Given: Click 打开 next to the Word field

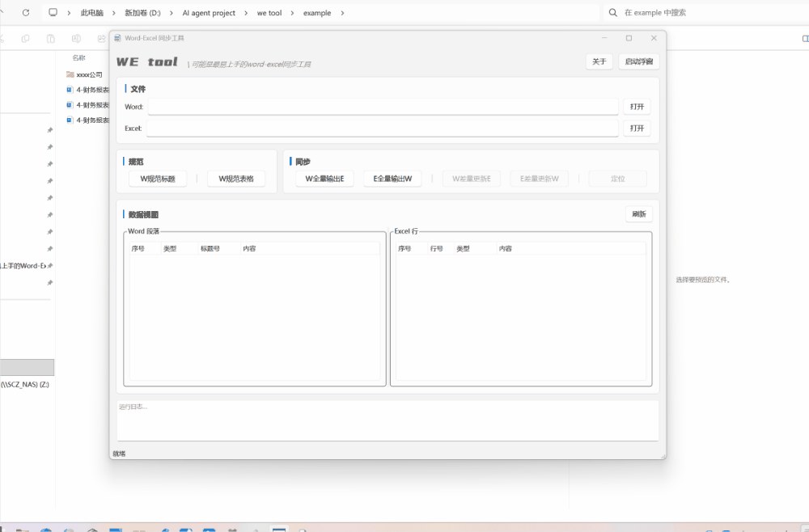Looking at the screenshot, I should [637, 107].
